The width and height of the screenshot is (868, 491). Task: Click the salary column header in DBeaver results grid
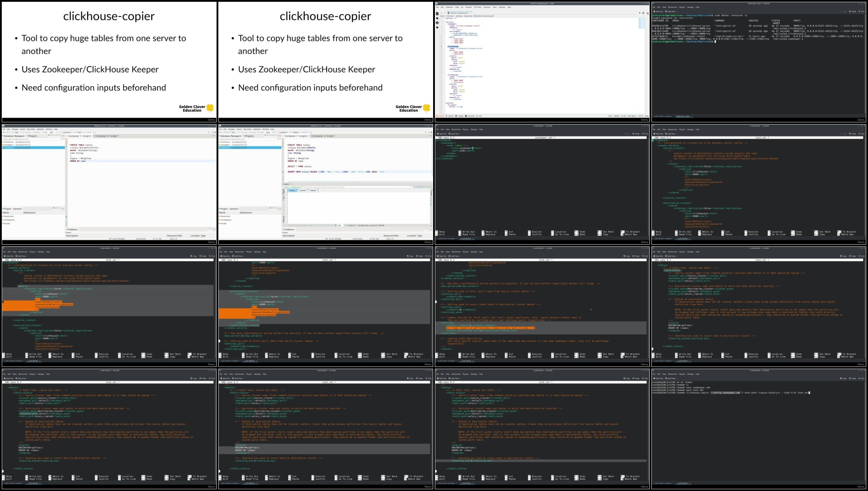pos(292,190)
